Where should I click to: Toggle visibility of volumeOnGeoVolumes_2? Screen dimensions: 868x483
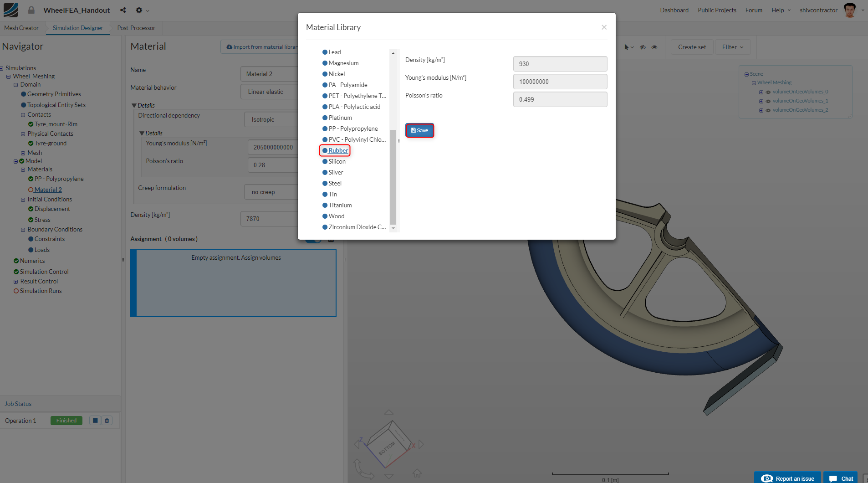click(768, 110)
